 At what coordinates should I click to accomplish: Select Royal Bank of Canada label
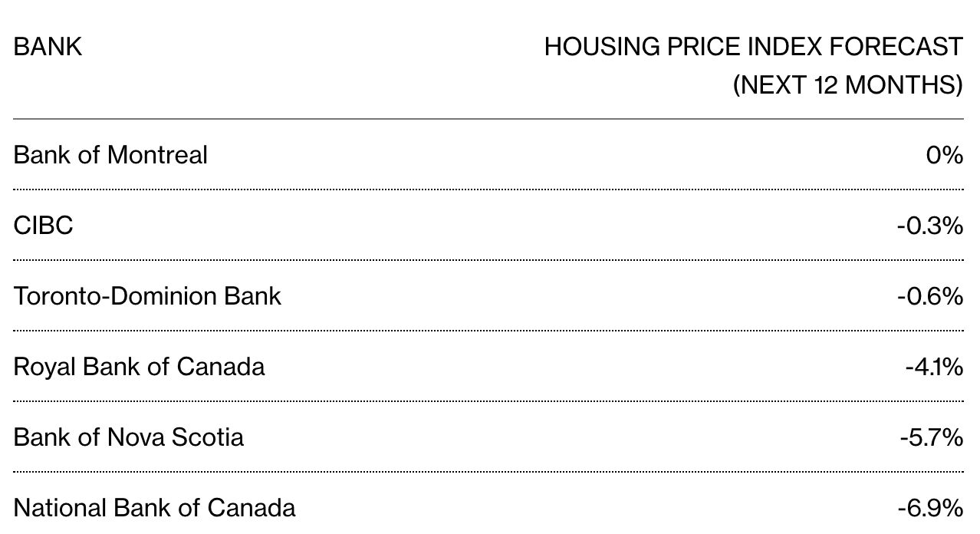[139, 367]
